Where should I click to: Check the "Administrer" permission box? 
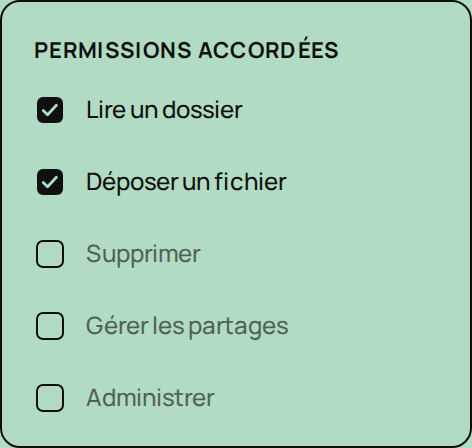tap(50, 398)
